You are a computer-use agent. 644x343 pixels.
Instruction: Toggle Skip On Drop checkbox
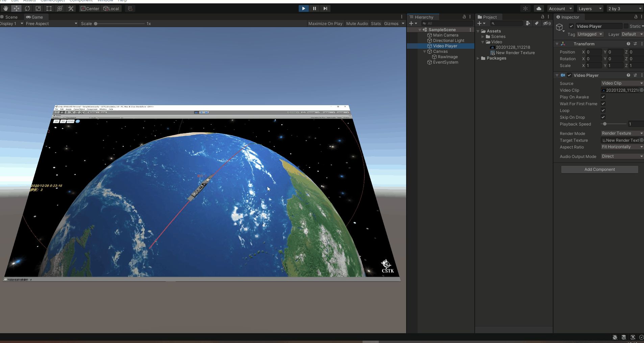603,117
